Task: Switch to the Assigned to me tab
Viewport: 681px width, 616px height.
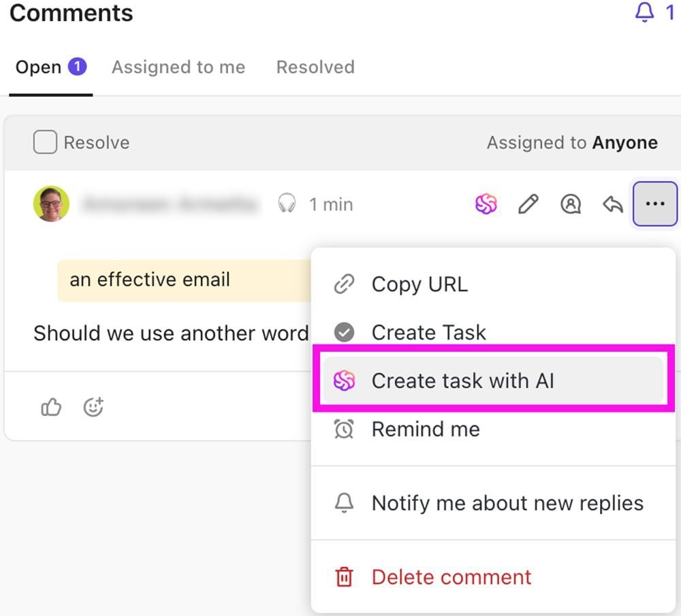Action: tap(178, 67)
